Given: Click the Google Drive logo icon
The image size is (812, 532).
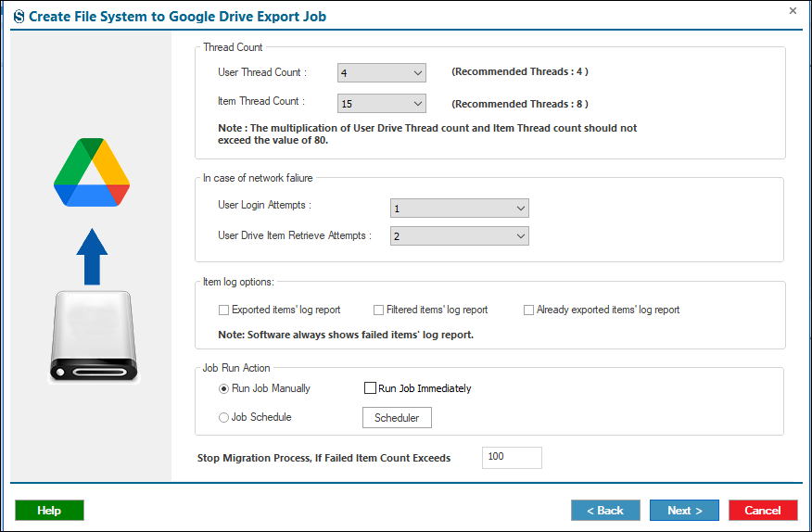Looking at the screenshot, I should tap(92, 172).
